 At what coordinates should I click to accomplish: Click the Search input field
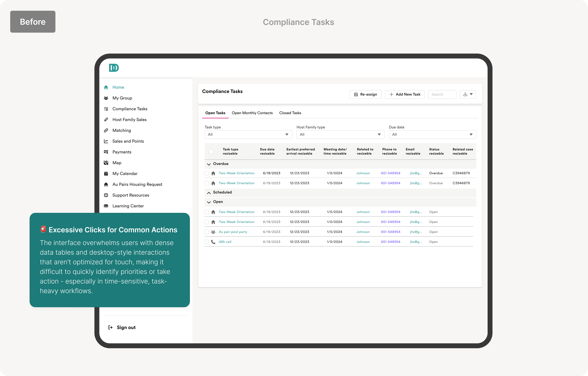(x=442, y=94)
